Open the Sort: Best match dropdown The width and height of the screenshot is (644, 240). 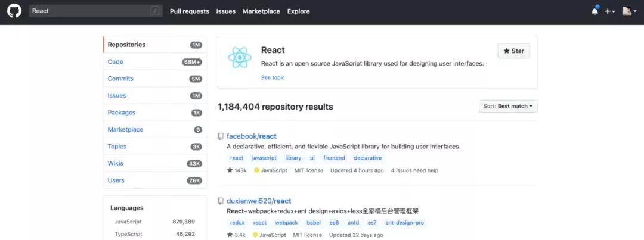pyautogui.click(x=508, y=106)
